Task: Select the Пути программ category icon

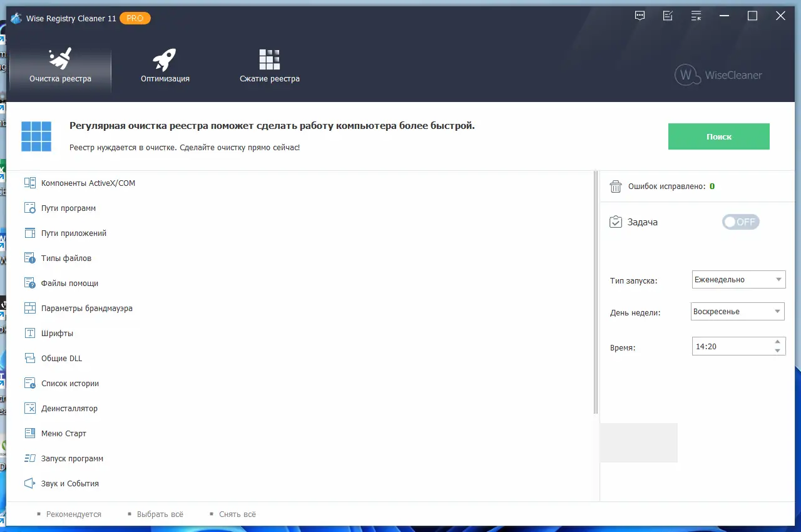Action: click(30, 208)
